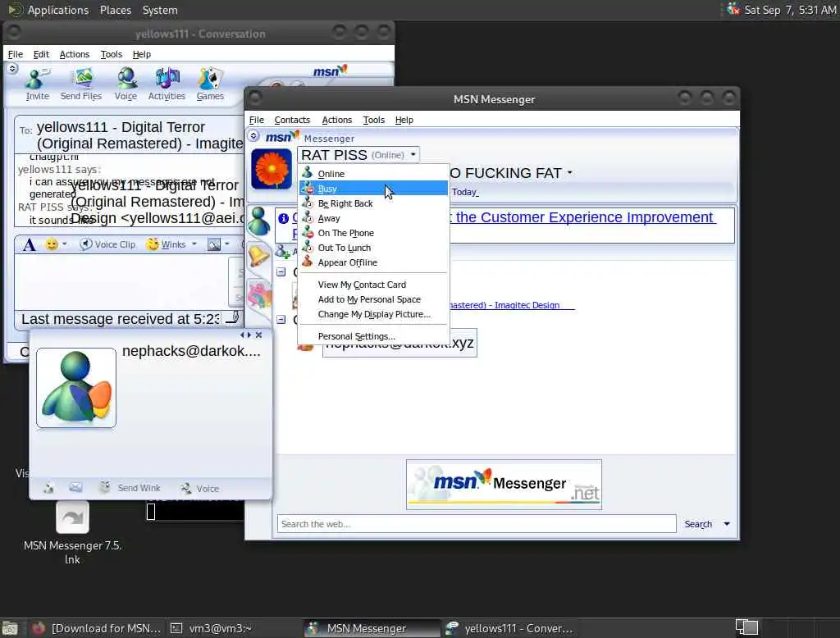Set status to Be Right Back
Image resolution: width=840 pixels, height=638 pixels.
(373, 203)
